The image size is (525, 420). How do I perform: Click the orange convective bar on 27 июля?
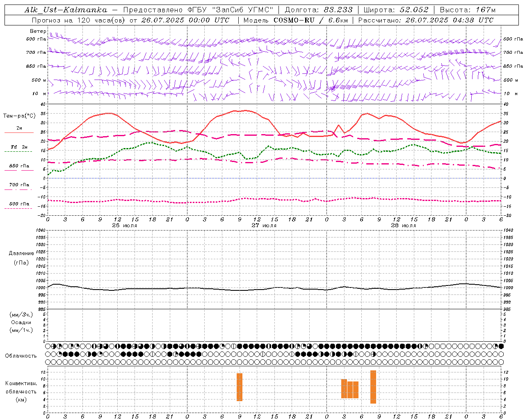pos(240,387)
